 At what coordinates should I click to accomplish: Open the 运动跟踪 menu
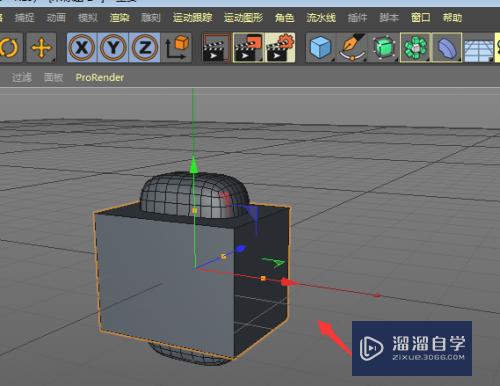[x=192, y=17]
